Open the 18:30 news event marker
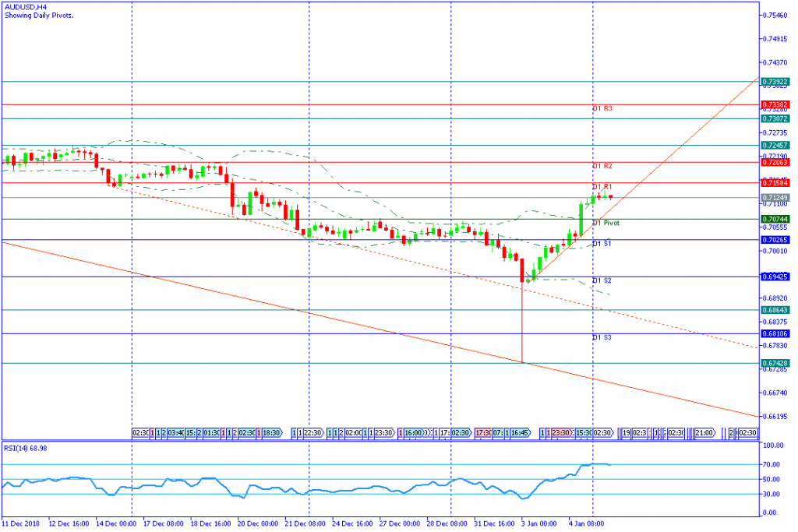The image size is (798, 532). tap(272, 433)
